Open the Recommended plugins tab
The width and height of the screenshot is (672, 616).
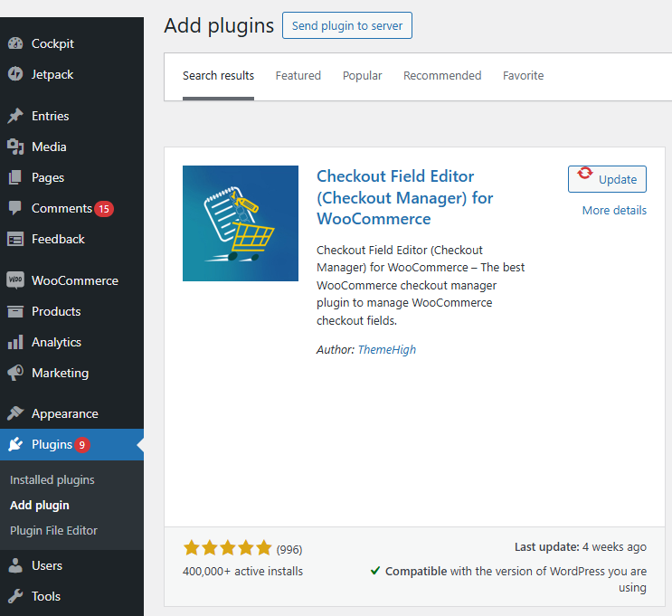442,76
